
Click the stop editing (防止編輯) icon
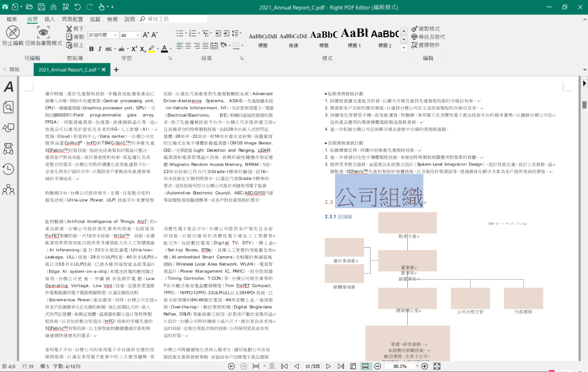[x=13, y=33]
